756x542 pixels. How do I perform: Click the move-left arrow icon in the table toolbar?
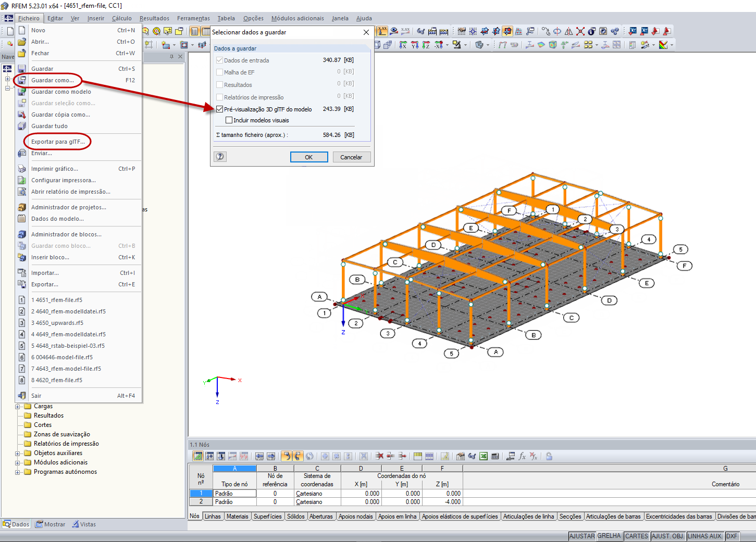click(x=259, y=456)
